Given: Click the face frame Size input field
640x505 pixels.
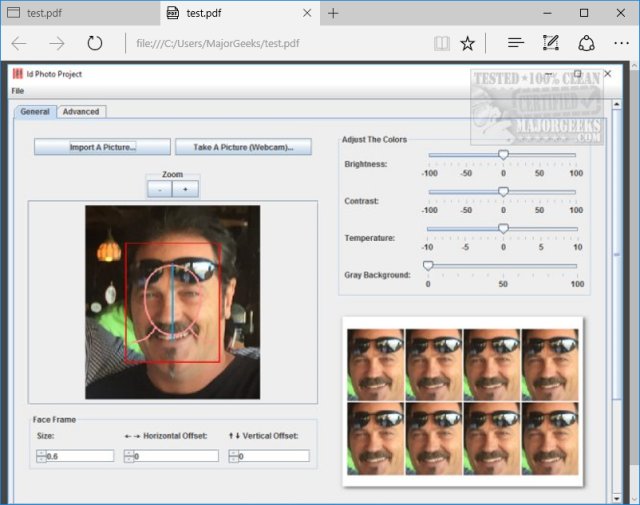Looking at the screenshot, I should pos(80,456).
